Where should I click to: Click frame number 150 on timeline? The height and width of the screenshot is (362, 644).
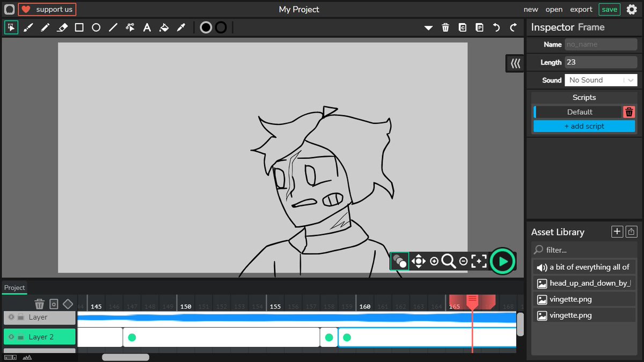186,307
